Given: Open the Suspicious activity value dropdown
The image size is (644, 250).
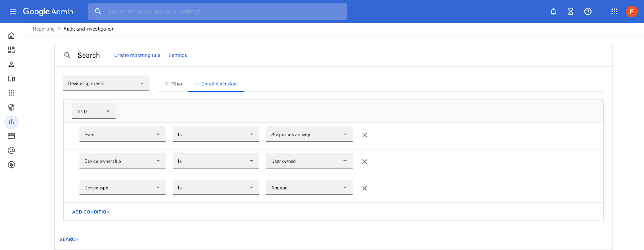Looking at the screenshot, I should [309, 134].
